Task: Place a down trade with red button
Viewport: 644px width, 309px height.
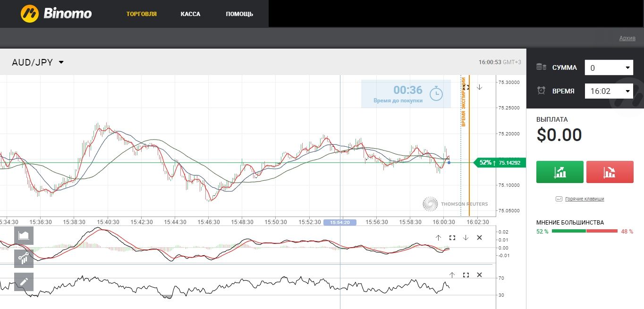Action: click(610, 172)
